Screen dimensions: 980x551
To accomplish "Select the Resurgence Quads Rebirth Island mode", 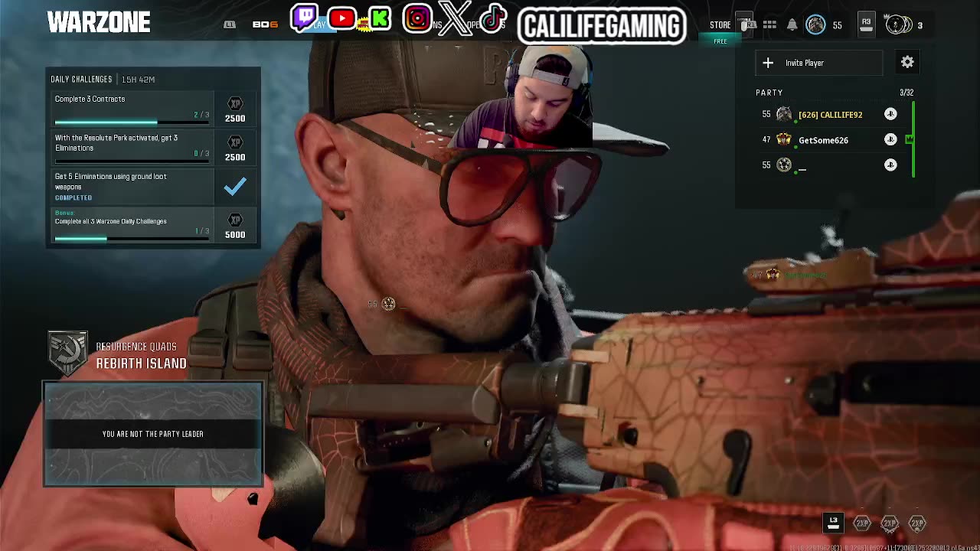I will pyautogui.click(x=141, y=357).
